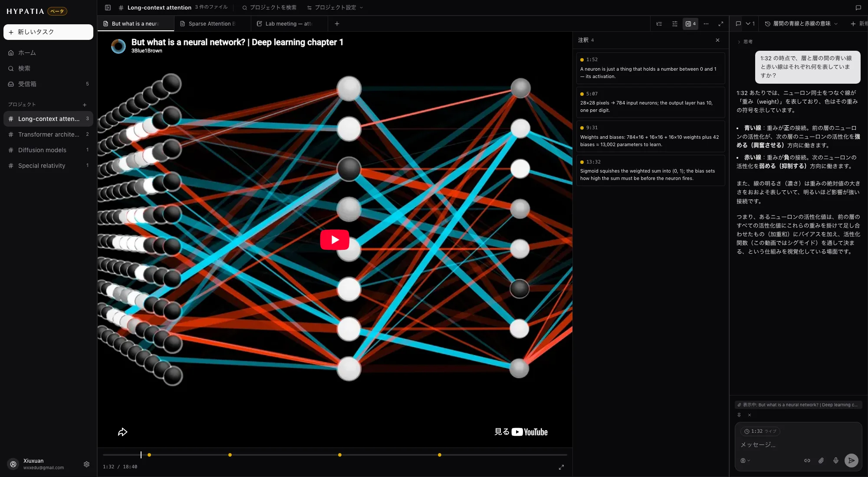Open the chat title history dropdown
Viewport: 868px width, 477px height.
click(801, 24)
